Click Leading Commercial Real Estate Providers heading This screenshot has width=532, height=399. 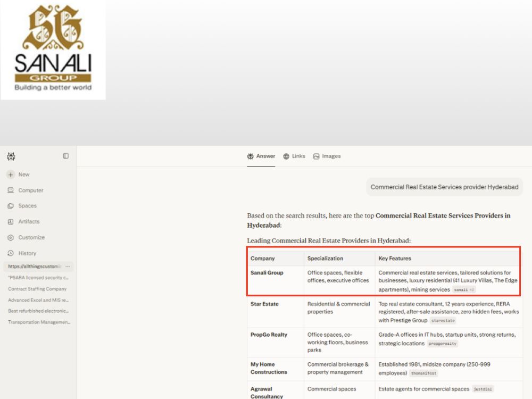(329, 240)
